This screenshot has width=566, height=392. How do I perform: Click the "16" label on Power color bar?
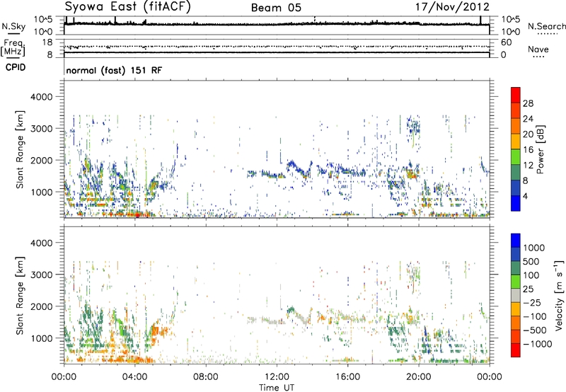(528, 150)
